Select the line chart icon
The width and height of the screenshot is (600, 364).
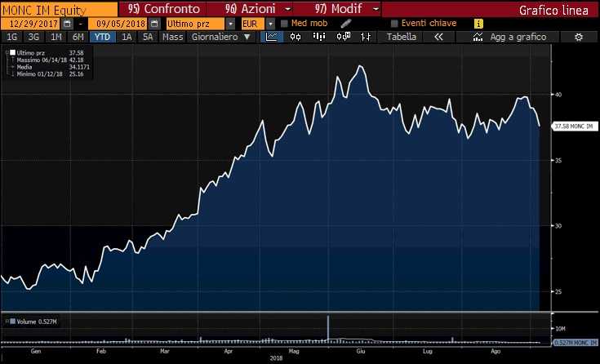coord(271,37)
